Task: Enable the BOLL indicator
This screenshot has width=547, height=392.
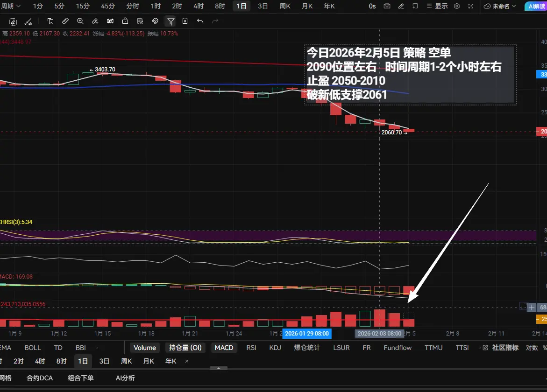Action: 32,348
